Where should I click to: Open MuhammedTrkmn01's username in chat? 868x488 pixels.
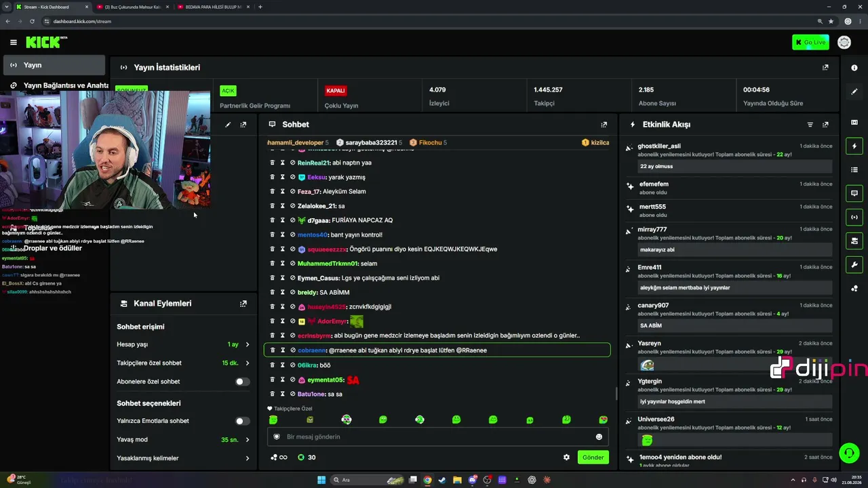point(328,264)
